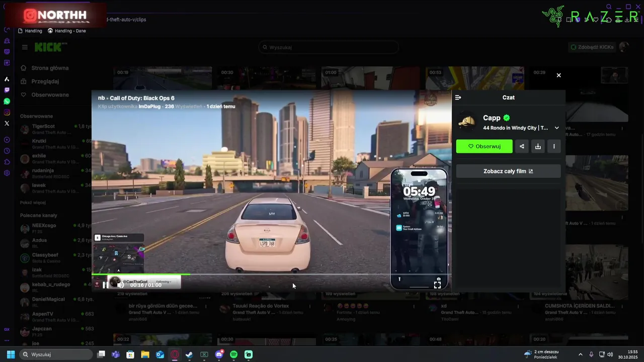Show hidden system tray icons chevron
Screen dimensions: 644x362
tap(580, 354)
